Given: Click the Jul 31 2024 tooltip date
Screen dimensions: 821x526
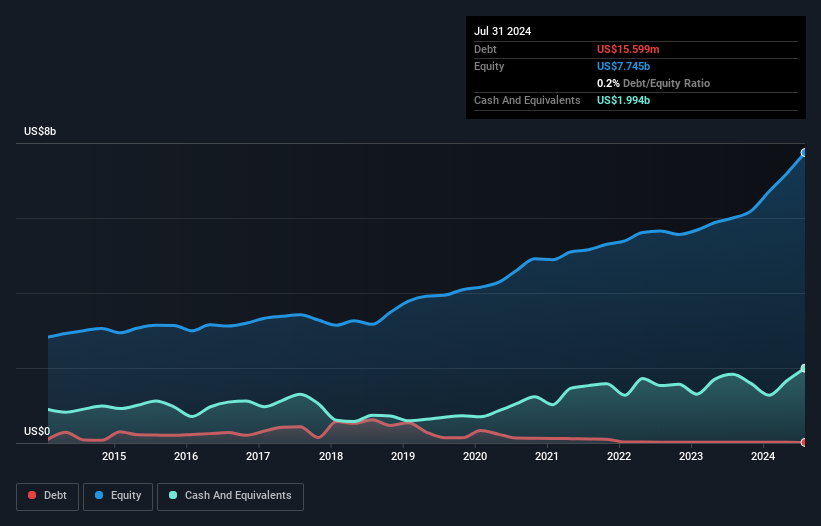Looking at the screenshot, I should 502,31.
